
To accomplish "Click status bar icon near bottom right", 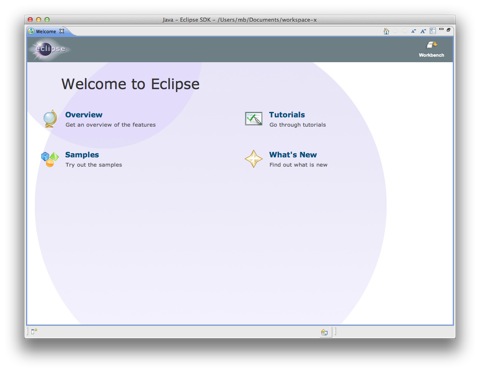I will 324,332.
